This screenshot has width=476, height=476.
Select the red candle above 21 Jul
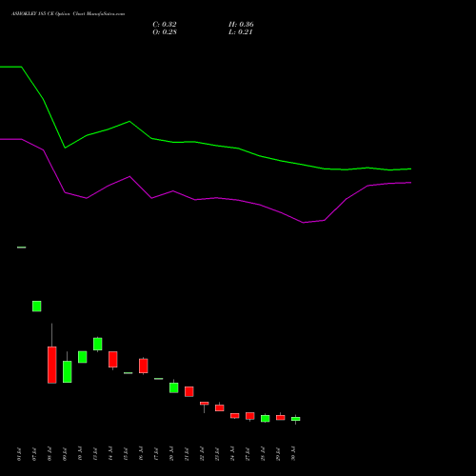(x=189, y=391)
